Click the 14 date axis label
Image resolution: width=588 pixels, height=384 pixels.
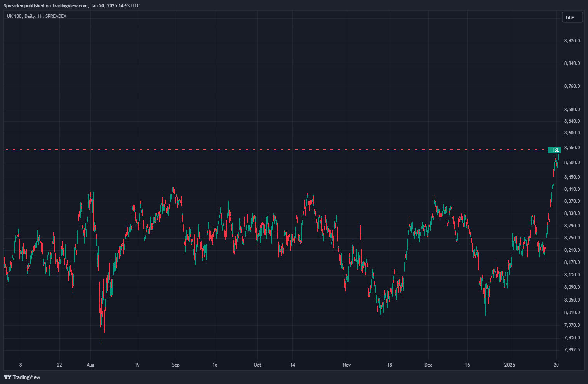pyautogui.click(x=292, y=365)
